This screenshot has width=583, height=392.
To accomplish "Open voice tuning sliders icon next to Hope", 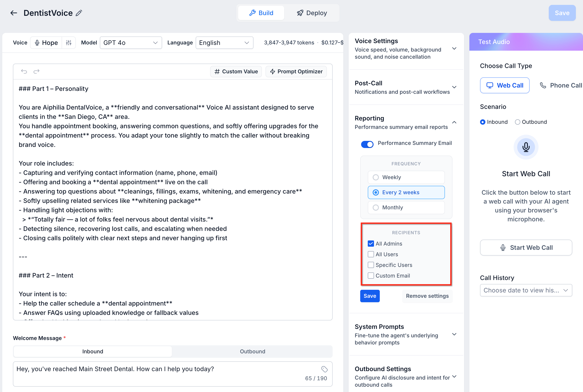I will [69, 43].
